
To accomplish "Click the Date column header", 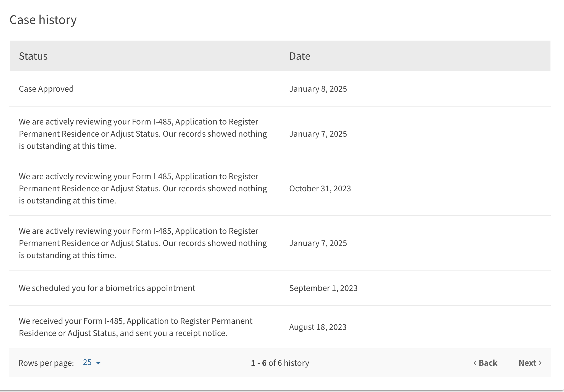I will [x=300, y=56].
